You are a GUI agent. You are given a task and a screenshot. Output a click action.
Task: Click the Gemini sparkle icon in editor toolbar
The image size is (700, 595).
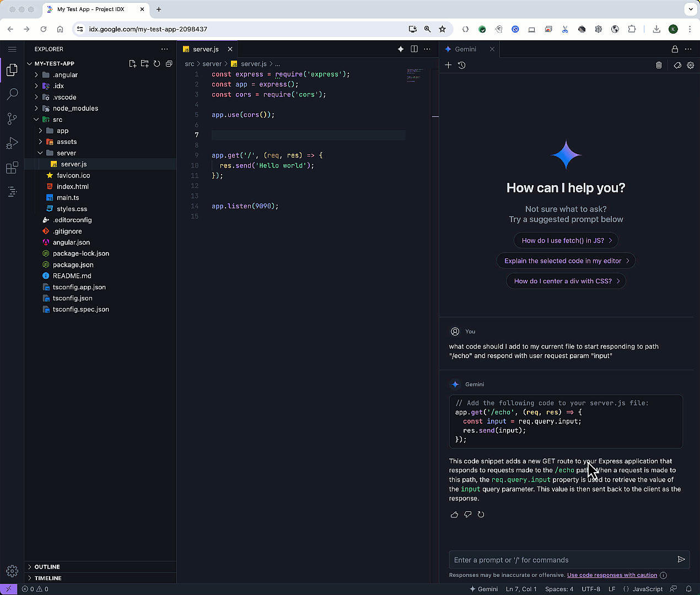point(401,49)
